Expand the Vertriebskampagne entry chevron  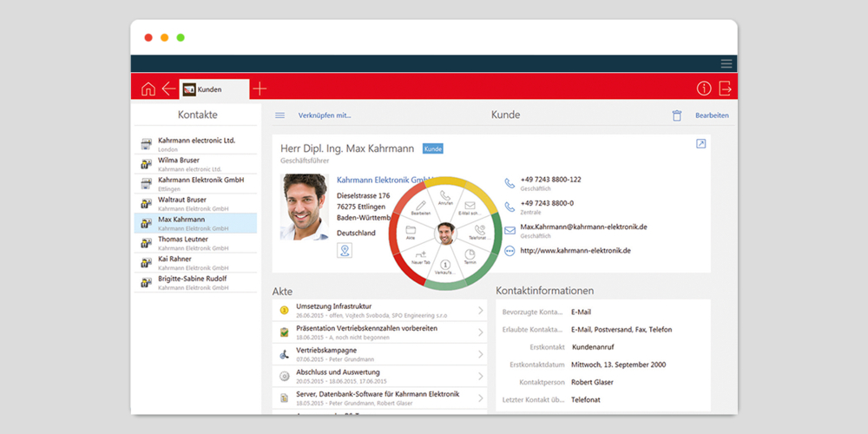click(x=481, y=354)
